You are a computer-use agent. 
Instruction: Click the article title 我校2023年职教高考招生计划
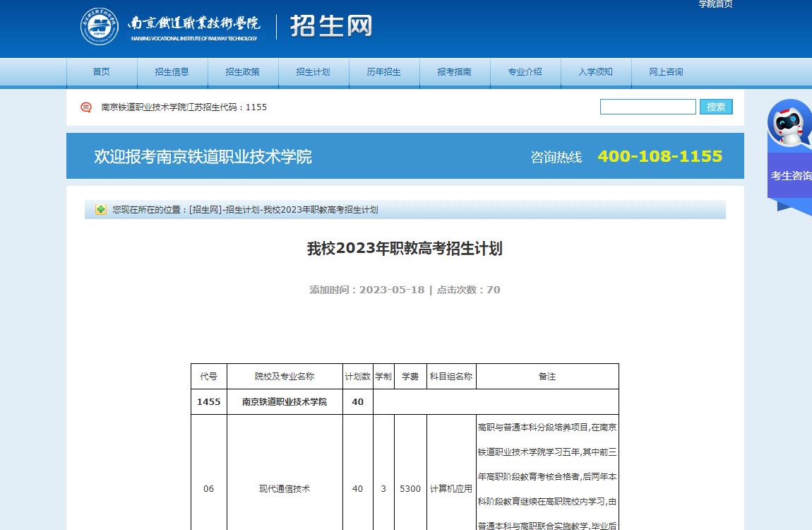[405, 249]
